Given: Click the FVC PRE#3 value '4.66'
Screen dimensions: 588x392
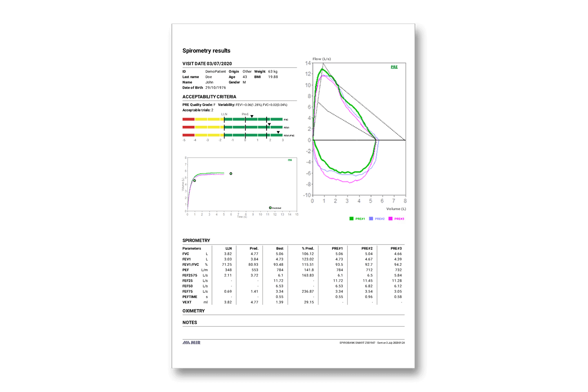Looking at the screenshot, I should (x=398, y=254).
